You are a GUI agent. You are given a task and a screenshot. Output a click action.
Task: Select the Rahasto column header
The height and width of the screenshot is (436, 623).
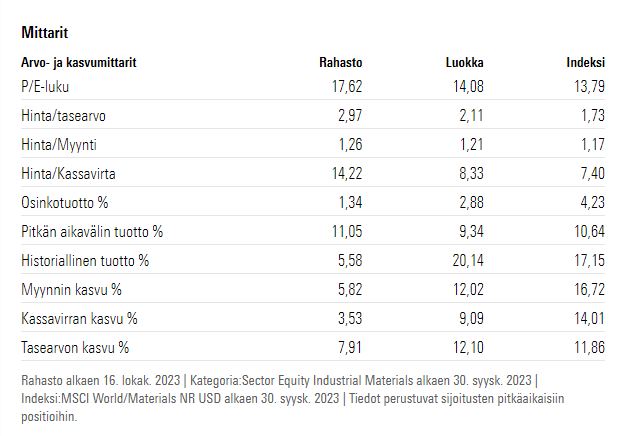coord(341,62)
